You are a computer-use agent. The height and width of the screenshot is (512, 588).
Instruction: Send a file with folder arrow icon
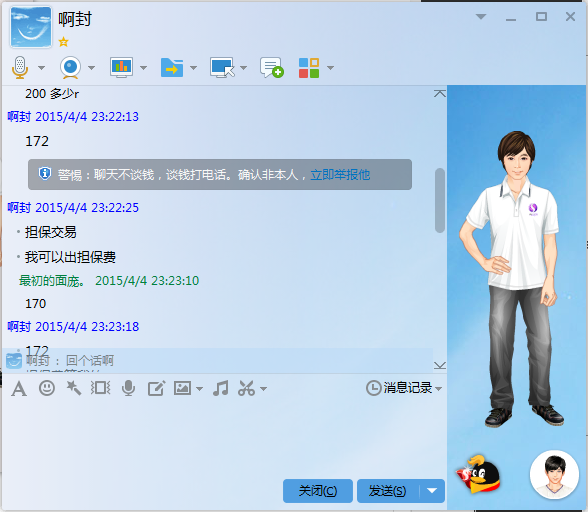coord(172,68)
